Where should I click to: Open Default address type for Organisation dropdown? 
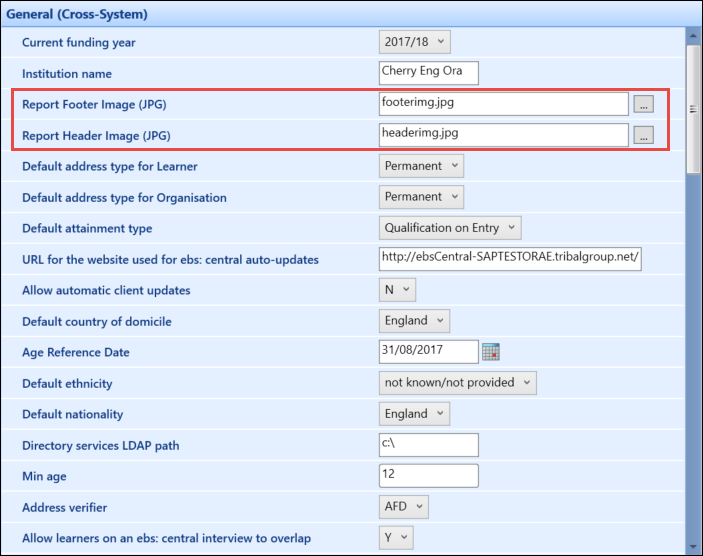[x=421, y=197]
